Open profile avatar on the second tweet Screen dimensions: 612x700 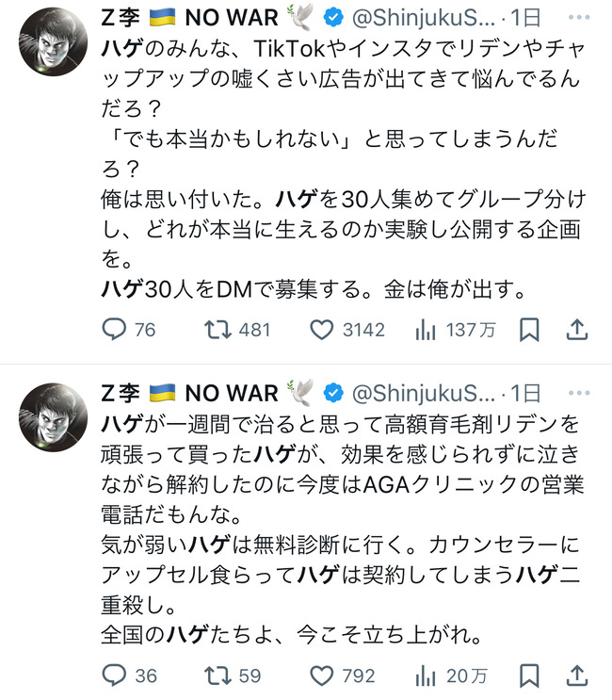pos(53,417)
